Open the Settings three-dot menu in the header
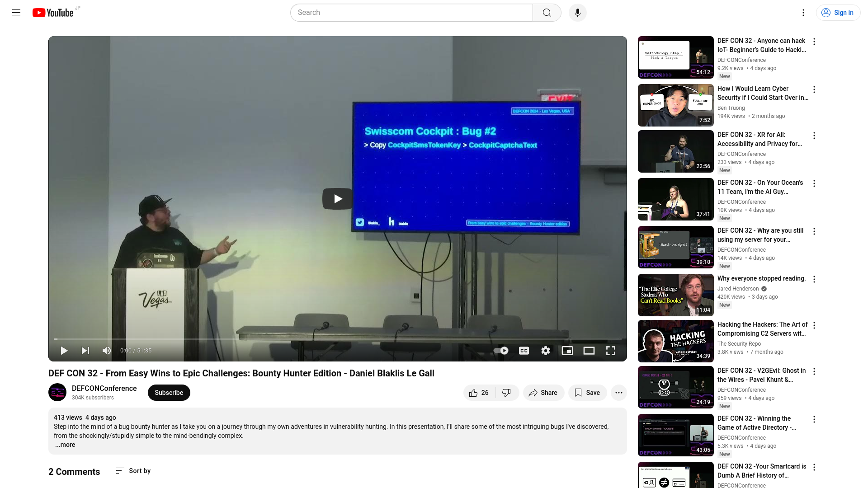Viewport: 868px width, 488px height. [803, 13]
